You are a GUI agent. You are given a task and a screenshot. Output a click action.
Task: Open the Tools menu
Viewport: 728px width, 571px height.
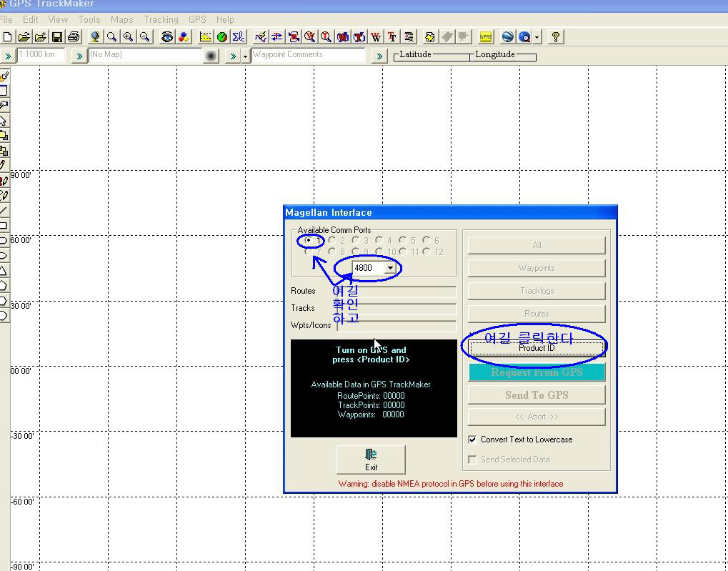point(89,19)
